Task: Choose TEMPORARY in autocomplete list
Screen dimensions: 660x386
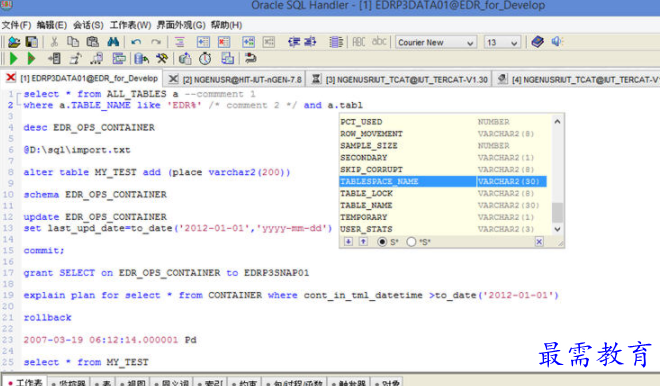Action: tap(443, 217)
